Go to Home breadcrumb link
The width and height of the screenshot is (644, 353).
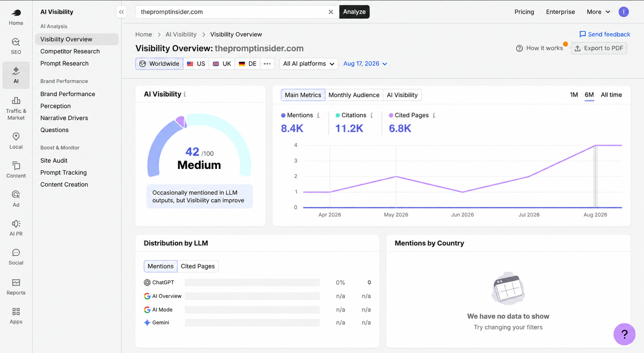[x=144, y=34]
